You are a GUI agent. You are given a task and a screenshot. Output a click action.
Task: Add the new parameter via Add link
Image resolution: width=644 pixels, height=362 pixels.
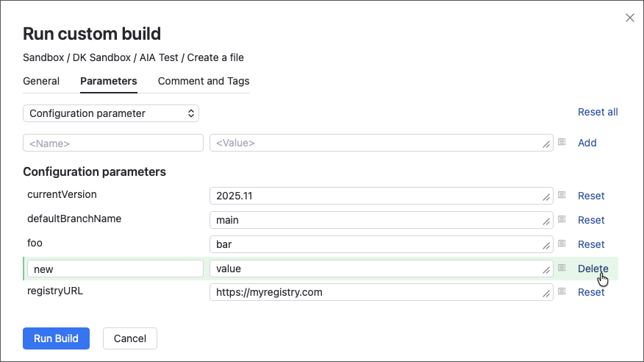587,143
